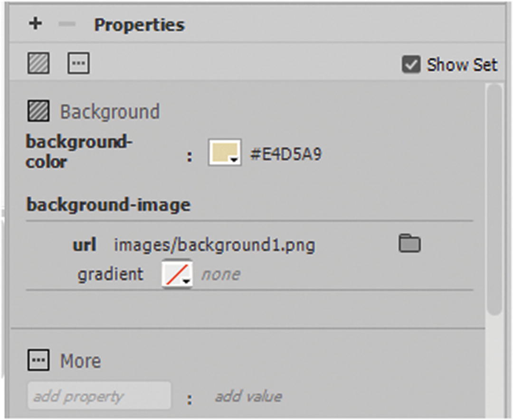Screen dimensions: 513x420
Task: Click the More section heading icon
Action: [38, 361]
